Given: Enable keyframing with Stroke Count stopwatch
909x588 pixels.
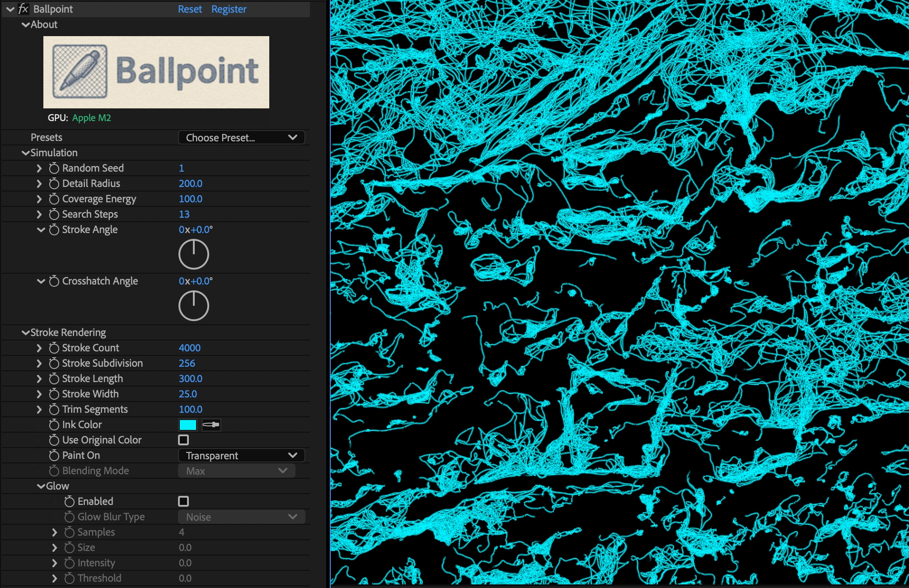Looking at the screenshot, I should click(54, 348).
